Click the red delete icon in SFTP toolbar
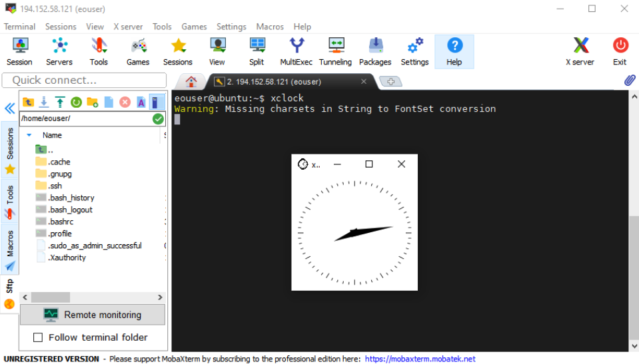 pyautogui.click(x=125, y=102)
